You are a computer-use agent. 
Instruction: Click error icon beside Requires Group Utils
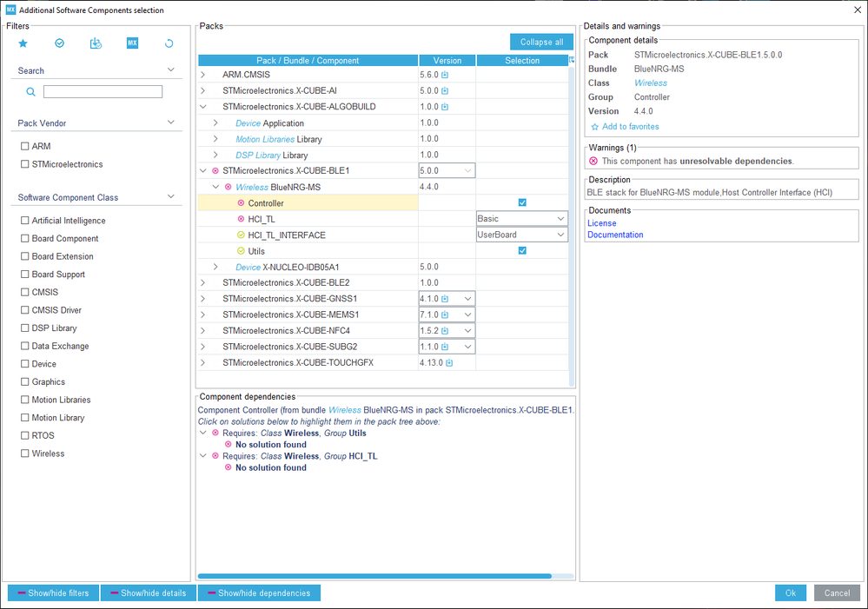coord(215,433)
